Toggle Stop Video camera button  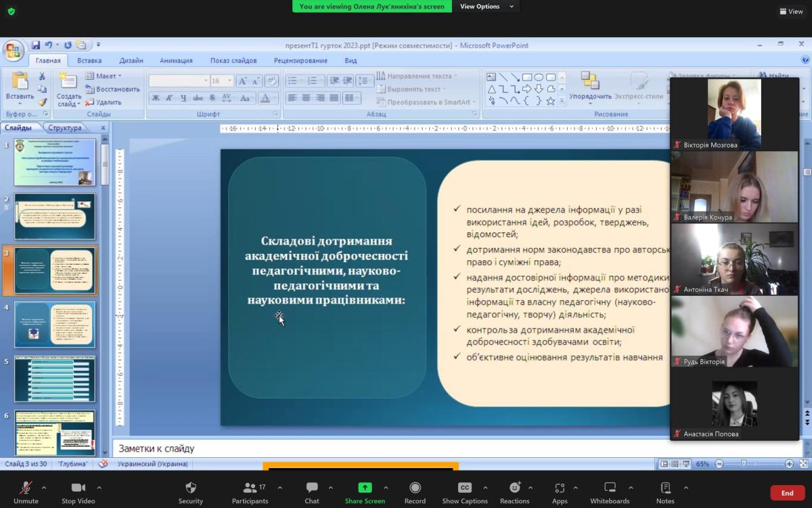click(78, 488)
